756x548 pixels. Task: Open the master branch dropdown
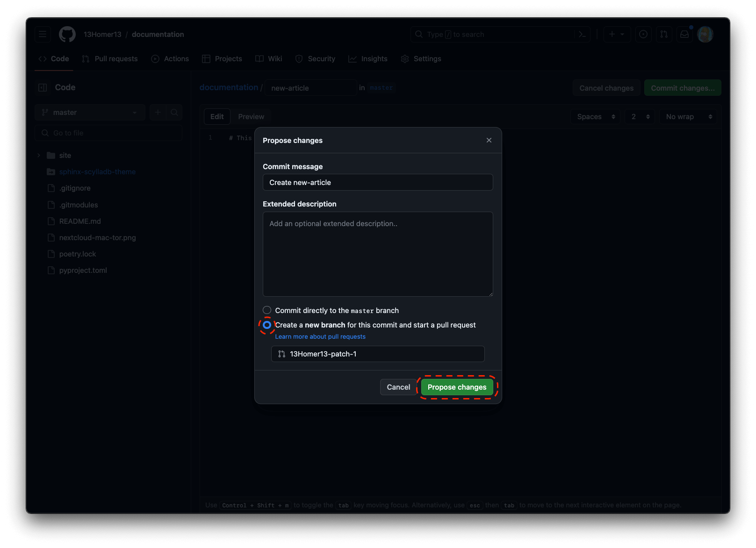[x=89, y=113]
